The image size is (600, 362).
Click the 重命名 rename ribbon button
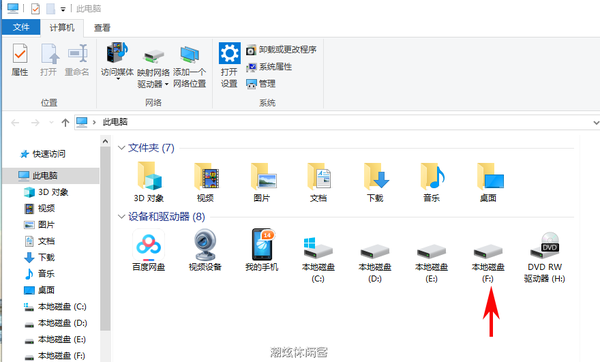point(77,60)
